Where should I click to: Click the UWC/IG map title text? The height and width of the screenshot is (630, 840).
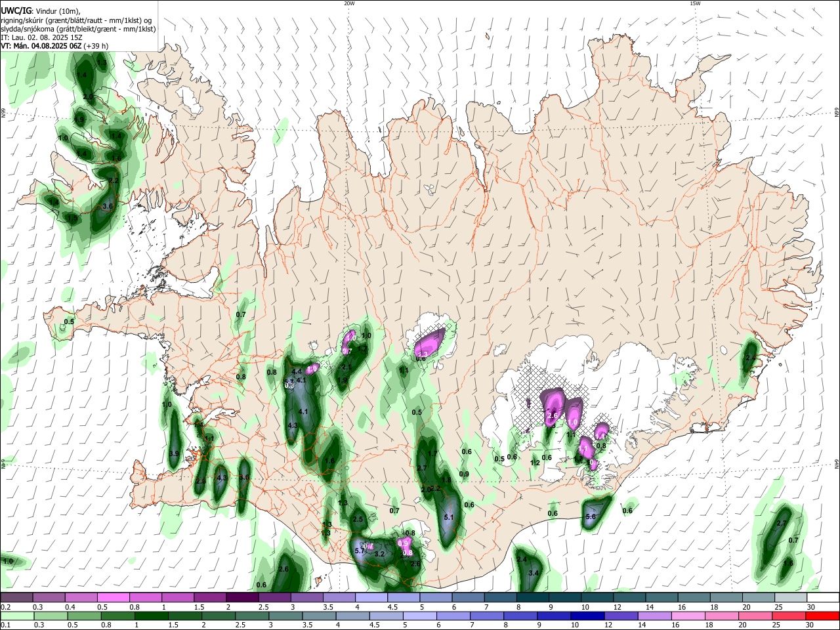[16, 10]
